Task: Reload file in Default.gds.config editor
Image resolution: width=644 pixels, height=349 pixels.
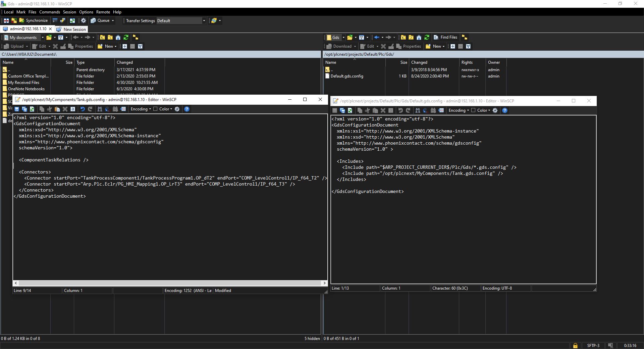Action: tap(350, 110)
